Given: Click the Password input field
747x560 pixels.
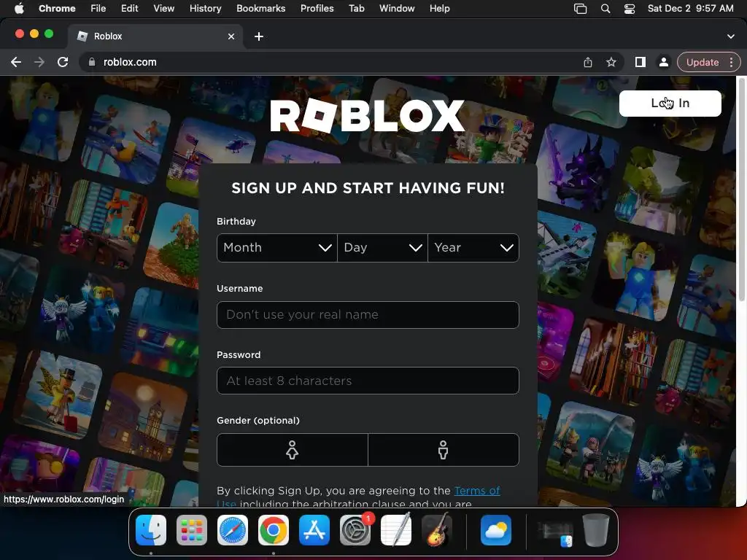Looking at the screenshot, I should pos(368,381).
